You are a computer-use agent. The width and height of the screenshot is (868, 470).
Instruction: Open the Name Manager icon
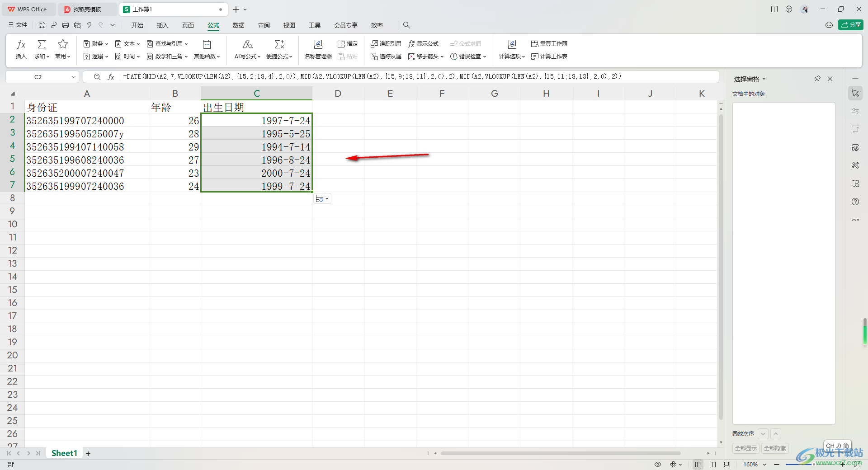point(318,44)
